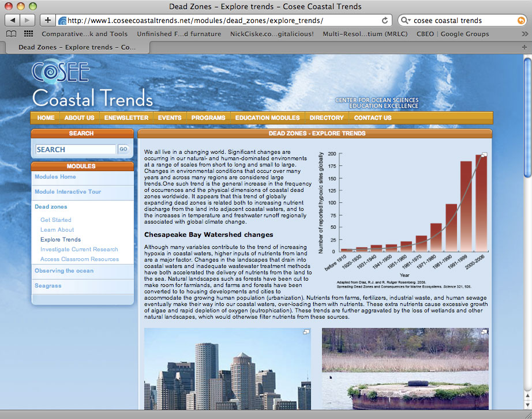
Task: Reload the page with the refresh icon
Action: click(x=385, y=20)
